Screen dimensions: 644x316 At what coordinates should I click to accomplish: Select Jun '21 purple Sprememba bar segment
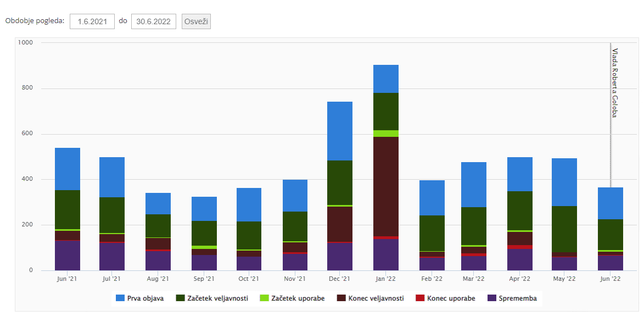[x=68, y=255]
